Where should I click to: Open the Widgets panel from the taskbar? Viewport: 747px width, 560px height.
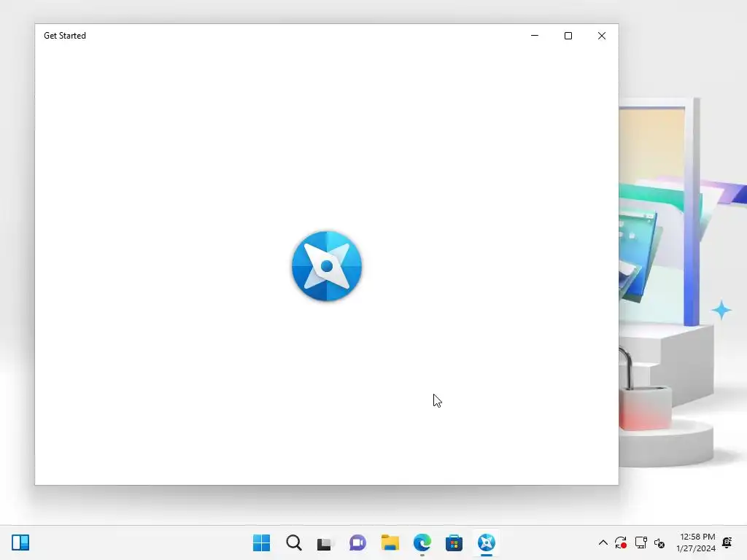20,542
